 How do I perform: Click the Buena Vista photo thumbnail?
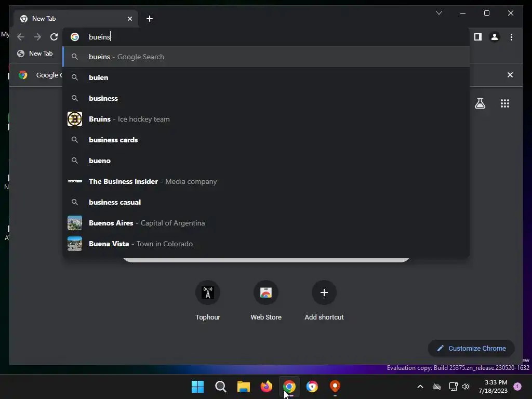pyautogui.click(x=75, y=244)
